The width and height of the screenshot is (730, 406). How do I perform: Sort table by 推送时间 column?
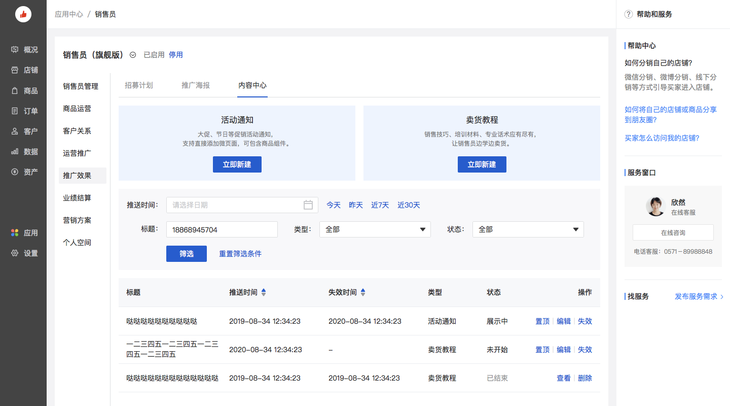click(x=264, y=293)
